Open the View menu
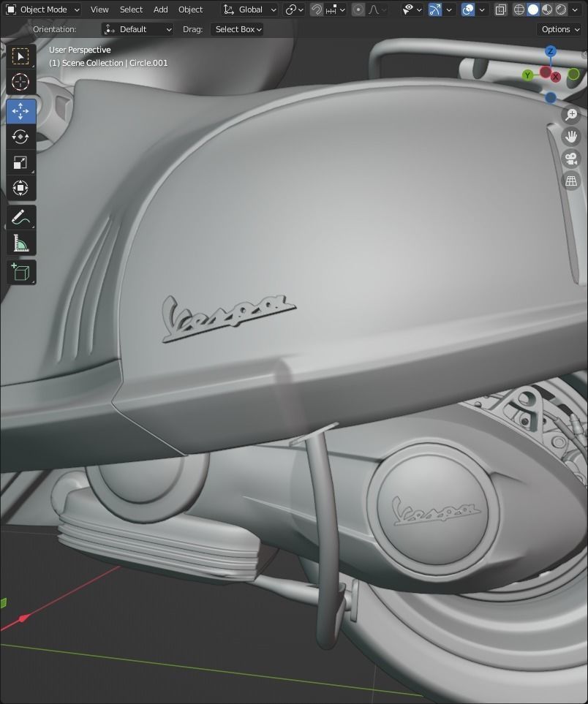The image size is (588, 704). (x=99, y=10)
